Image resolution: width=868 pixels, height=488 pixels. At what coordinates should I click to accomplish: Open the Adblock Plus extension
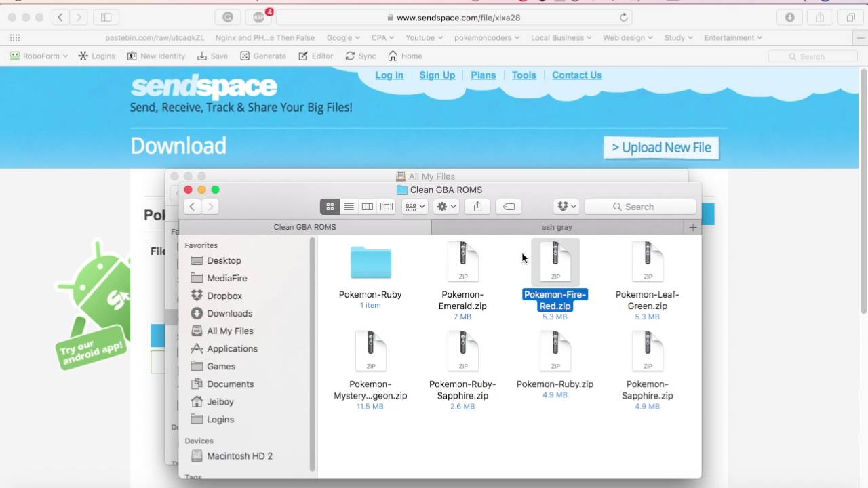(x=259, y=18)
